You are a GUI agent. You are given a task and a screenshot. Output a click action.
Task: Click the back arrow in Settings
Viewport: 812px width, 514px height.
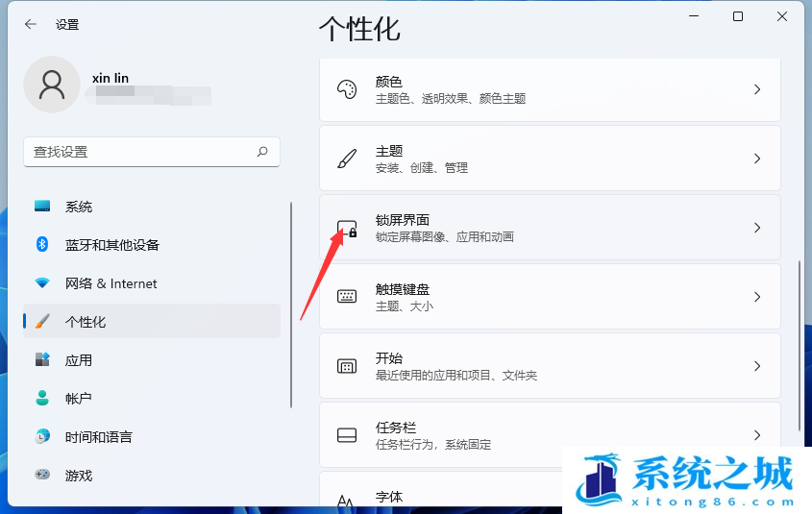click(31, 24)
